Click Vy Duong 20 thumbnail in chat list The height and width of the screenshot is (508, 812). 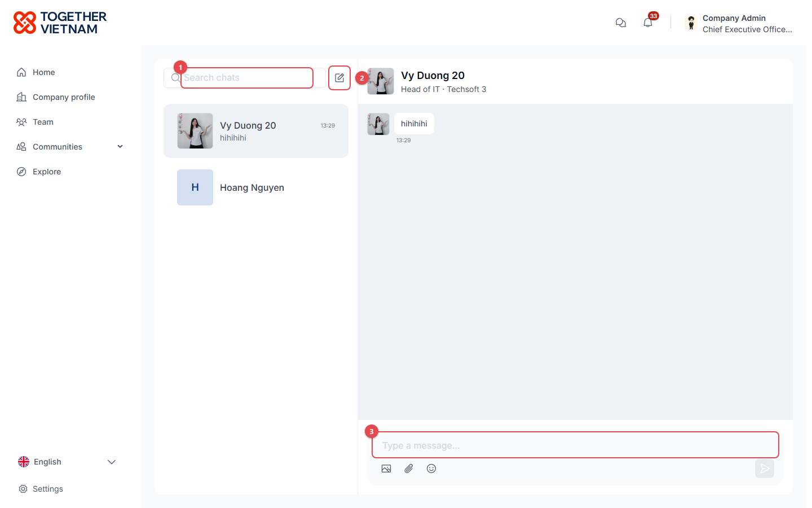(x=195, y=131)
